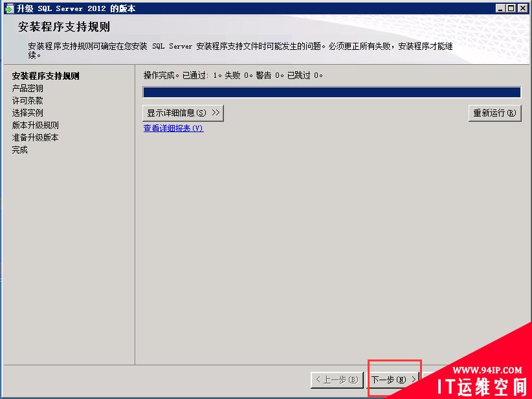
Task: Select 许可条款 step in sidebar
Action: point(27,100)
